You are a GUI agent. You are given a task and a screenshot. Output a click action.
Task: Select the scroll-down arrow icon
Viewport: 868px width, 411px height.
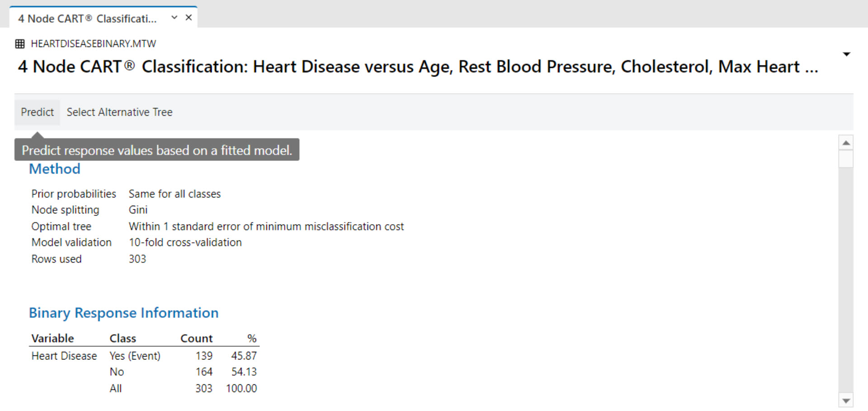tap(846, 401)
